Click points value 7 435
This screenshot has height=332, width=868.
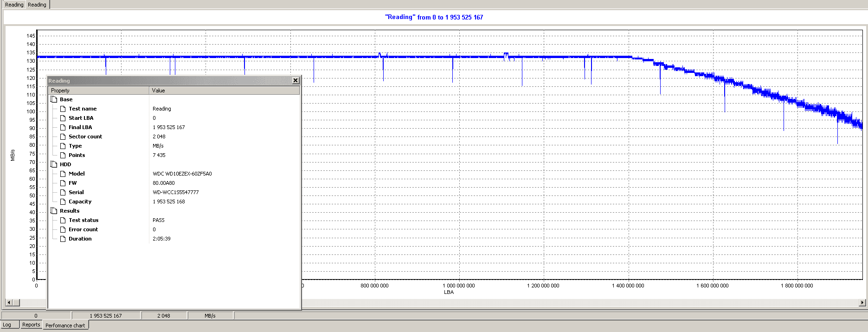[159, 155]
